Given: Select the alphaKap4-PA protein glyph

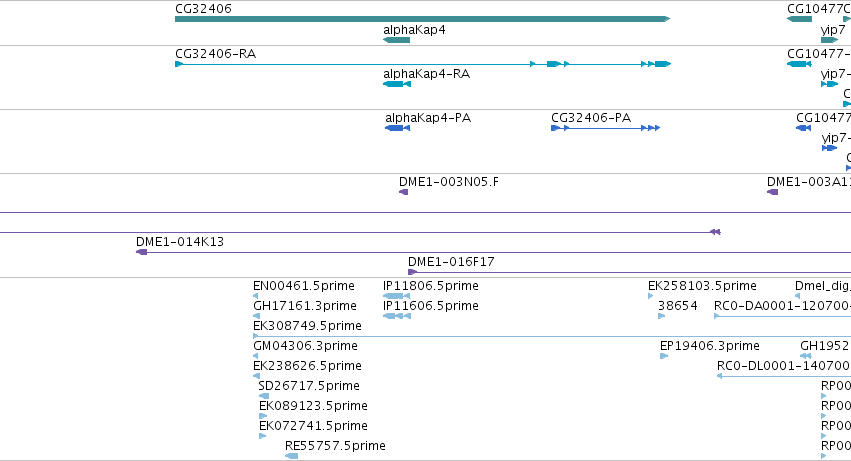Looking at the screenshot, I should tap(398, 128).
